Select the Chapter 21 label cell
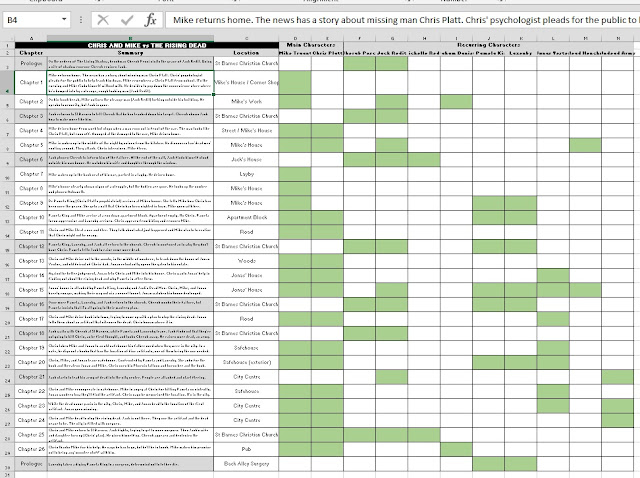The height and width of the screenshot is (478, 640). [x=31, y=377]
